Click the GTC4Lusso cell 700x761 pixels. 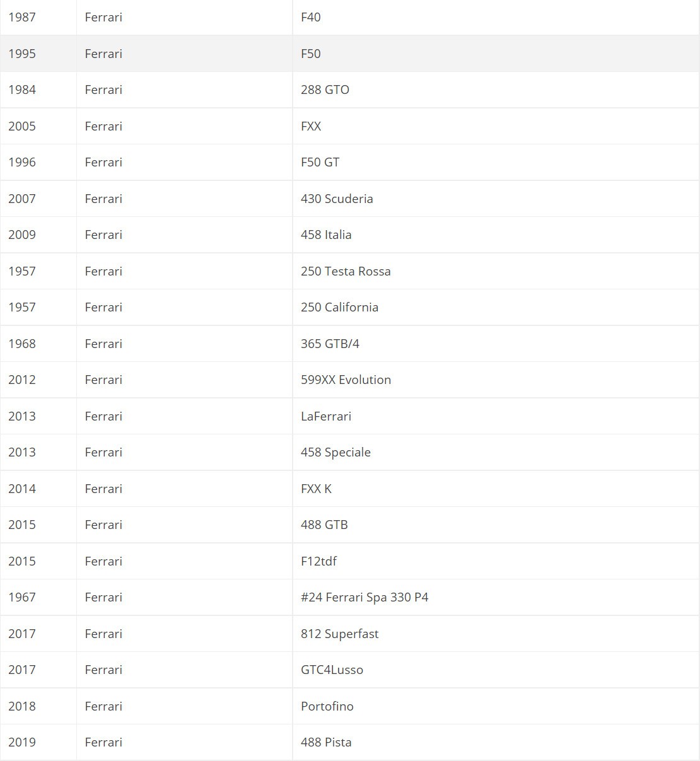pos(332,670)
